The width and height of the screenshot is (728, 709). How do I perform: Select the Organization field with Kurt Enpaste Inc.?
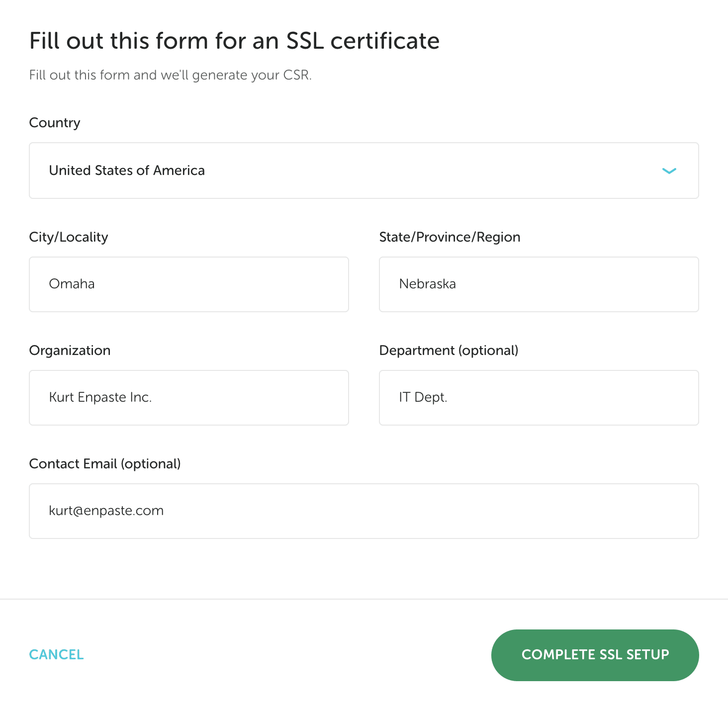point(189,398)
